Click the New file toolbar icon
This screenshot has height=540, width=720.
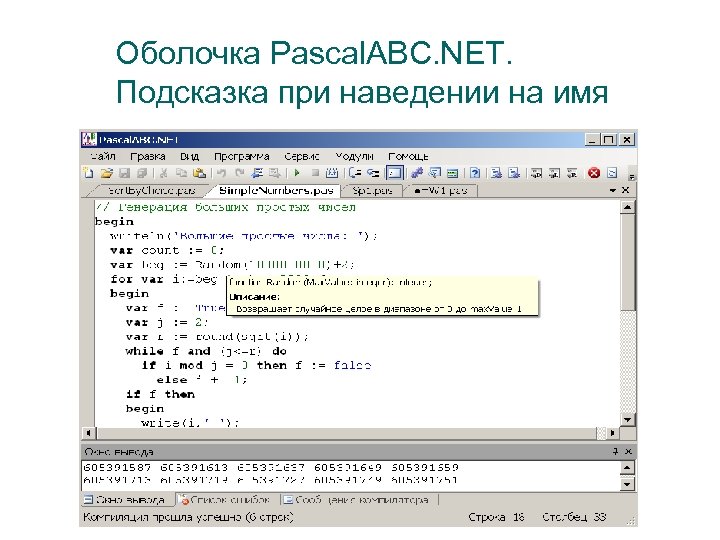pos(88,173)
